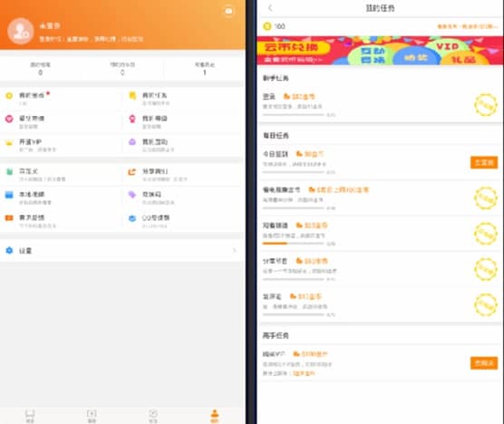Tap the purple round icon next to the crown row
The height and width of the screenshot is (424, 504).
click(x=132, y=141)
